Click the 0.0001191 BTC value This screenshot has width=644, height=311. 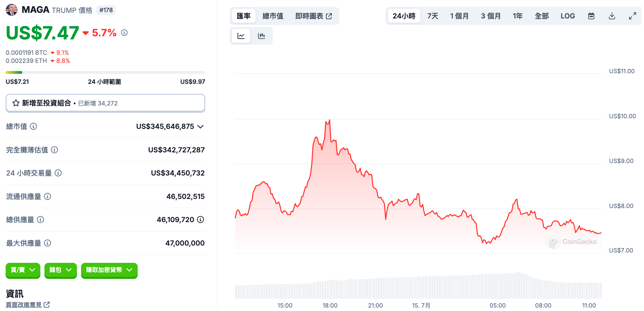tap(26, 53)
